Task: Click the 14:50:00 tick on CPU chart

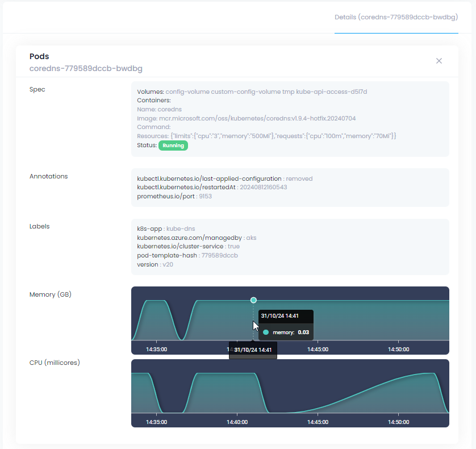Action: coord(398,422)
